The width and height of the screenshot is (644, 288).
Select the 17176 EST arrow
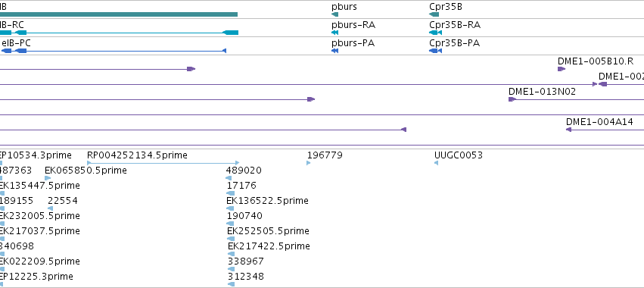point(230,193)
